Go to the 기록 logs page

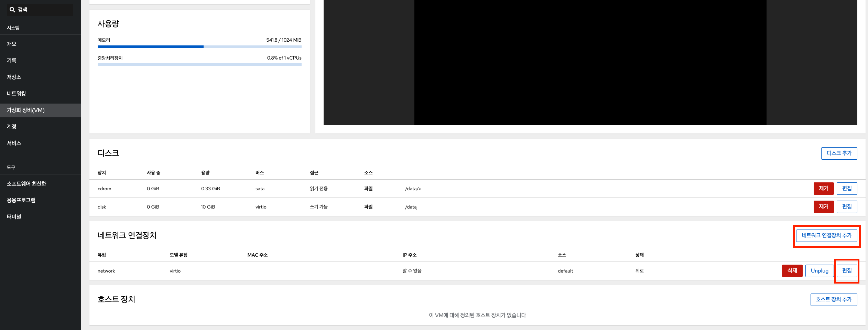[x=12, y=61]
